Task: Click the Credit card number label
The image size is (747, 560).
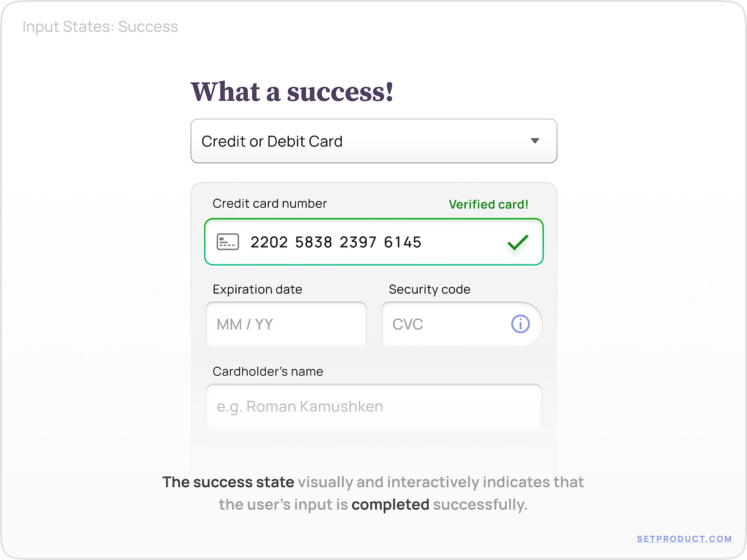Action: [x=270, y=203]
